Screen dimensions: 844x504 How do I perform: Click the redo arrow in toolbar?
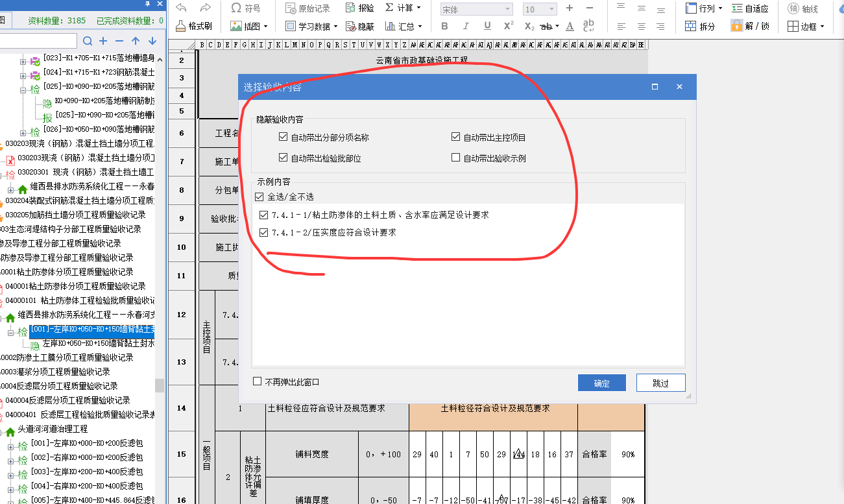pos(206,8)
